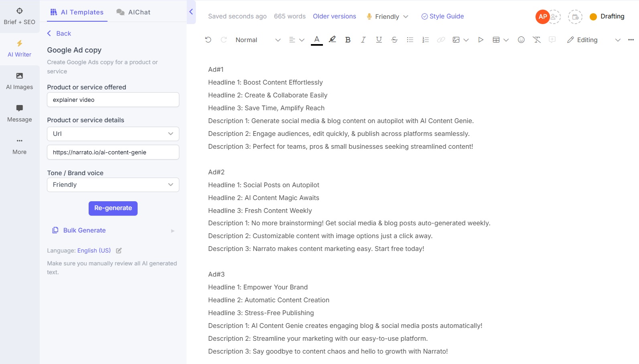Screen dimensions: 639x364
Task: Switch to the AI Templates tab
Action: click(x=77, y=12)
